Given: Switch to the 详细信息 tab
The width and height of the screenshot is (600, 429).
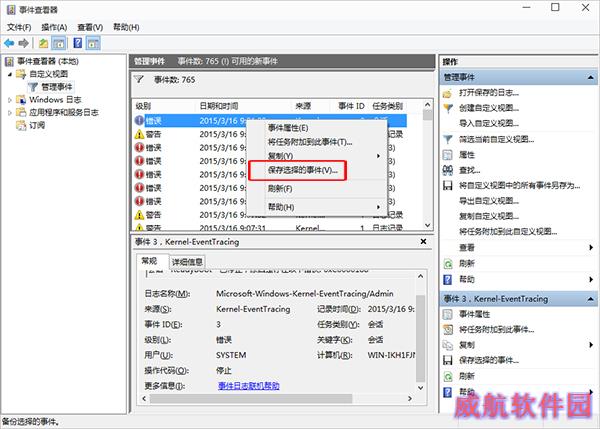Looking at the screenshot, I should pos(187,262).
